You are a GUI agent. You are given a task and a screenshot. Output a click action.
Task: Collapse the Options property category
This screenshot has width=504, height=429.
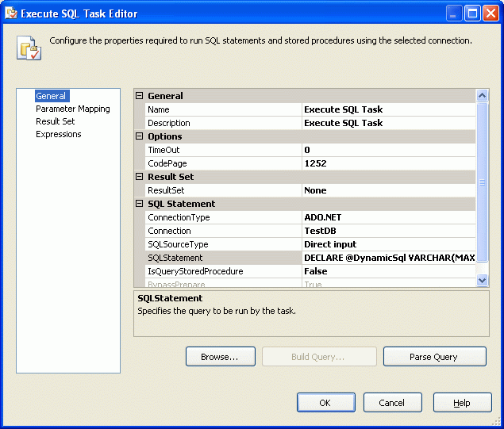click(x=139, y=136)
